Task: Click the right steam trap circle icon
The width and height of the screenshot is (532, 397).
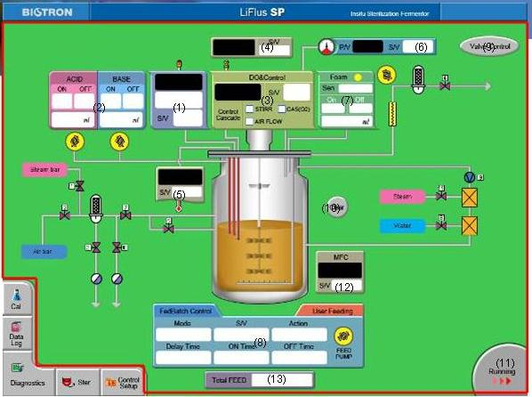Action: (x=117, y=279)
